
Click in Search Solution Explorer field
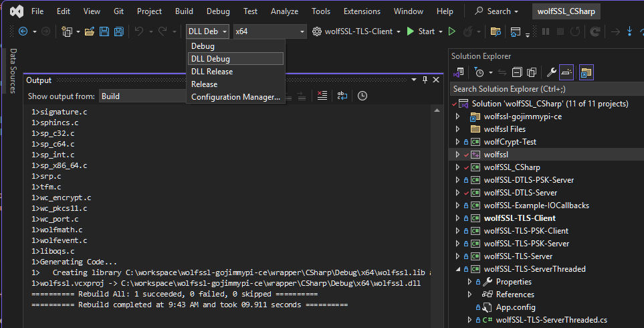[x=546, y=89]
